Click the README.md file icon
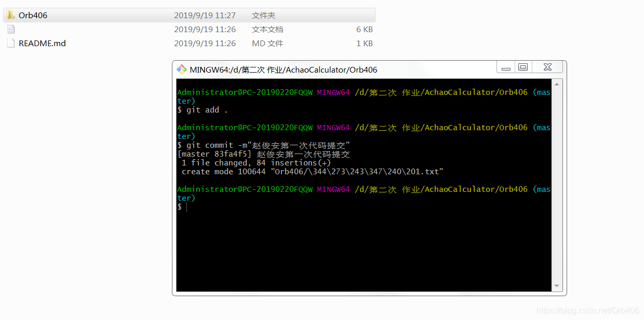The height and width of the screenshot is (320, 644). tap(10, 44)
